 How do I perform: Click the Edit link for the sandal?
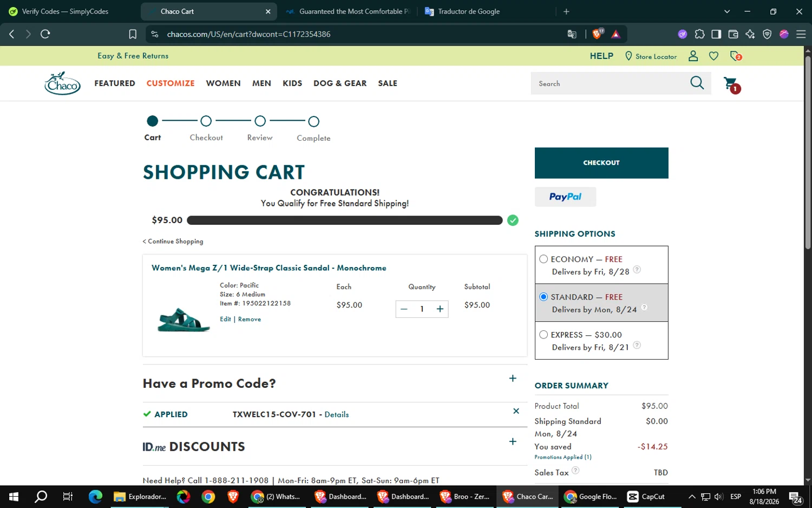coord(225,320)
